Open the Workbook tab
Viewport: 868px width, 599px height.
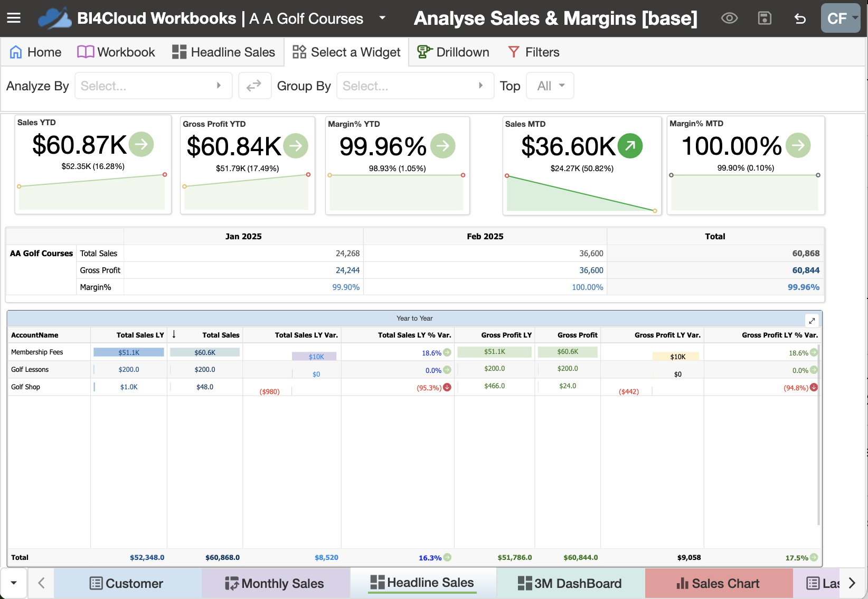116,52
